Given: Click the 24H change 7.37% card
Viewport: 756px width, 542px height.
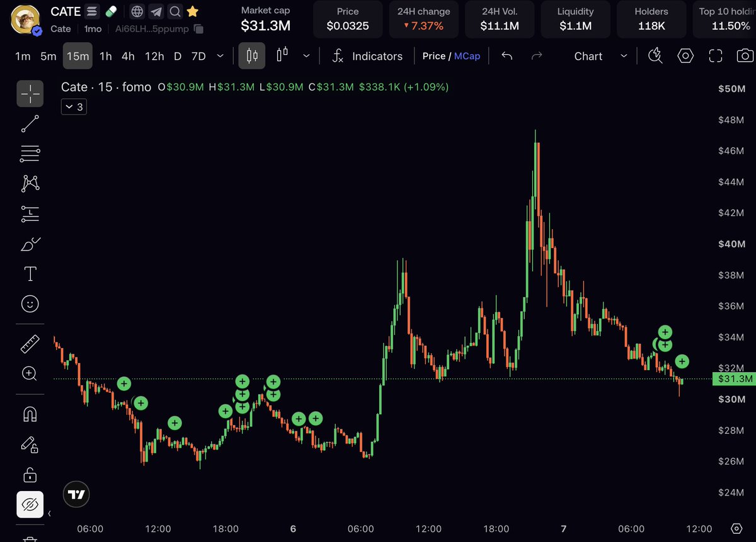Looking at the screenshot, I should coord(423,19).
